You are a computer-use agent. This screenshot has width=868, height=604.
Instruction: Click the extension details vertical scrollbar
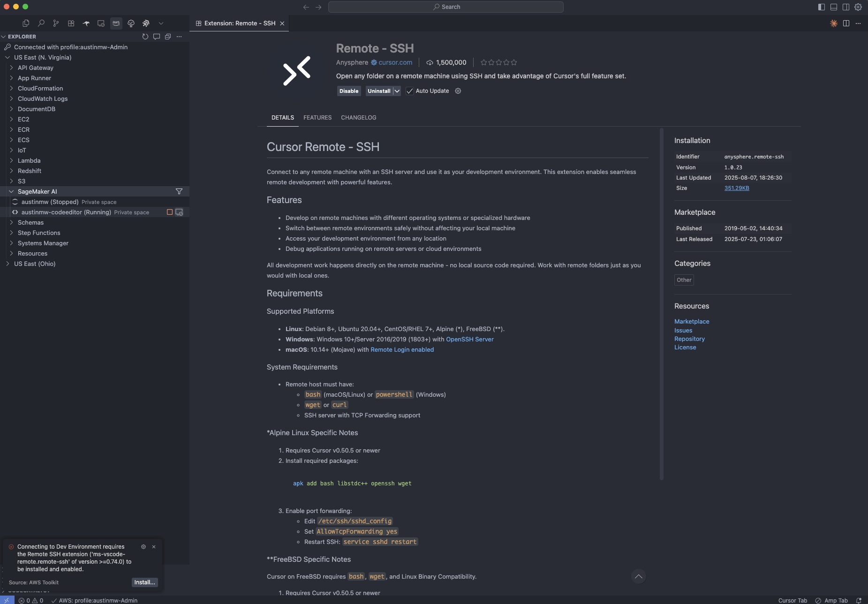662,304
